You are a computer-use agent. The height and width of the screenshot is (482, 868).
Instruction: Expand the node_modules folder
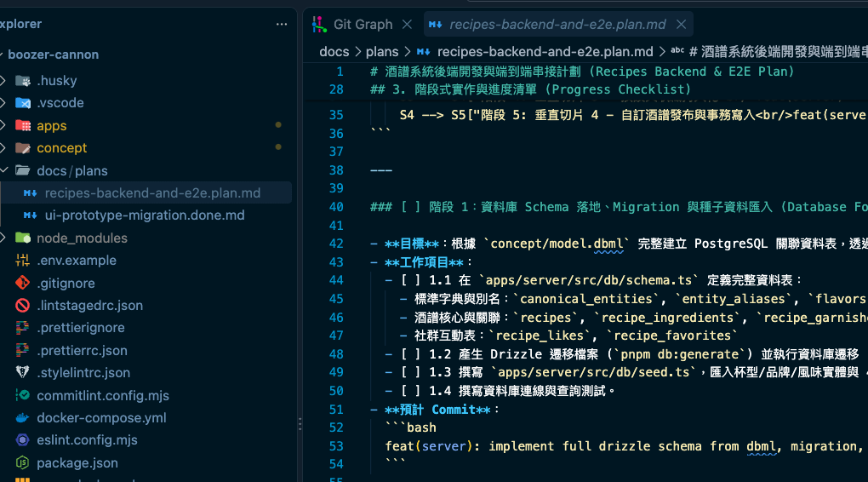click(3, 238)
